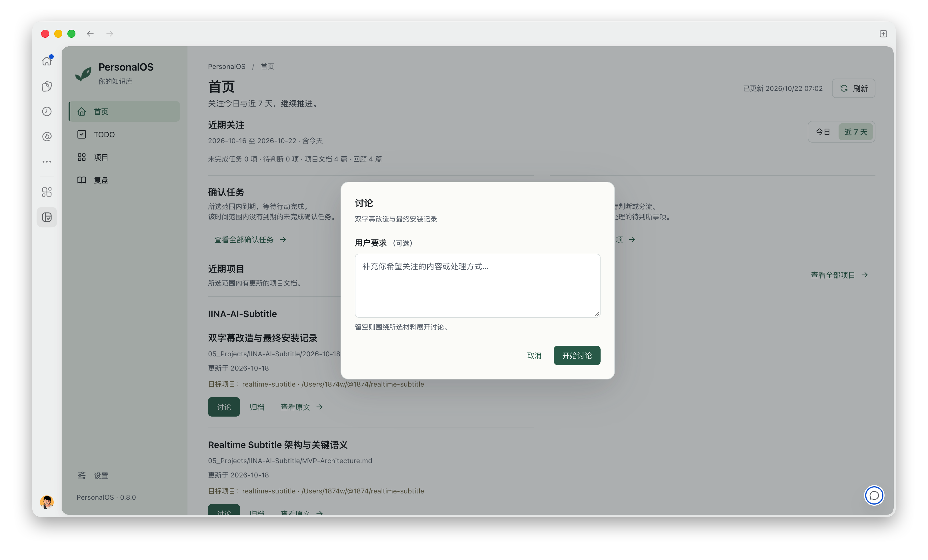Switch the range to 今日
The height and width of the screenshot is (560, 928).
(823, 132)
